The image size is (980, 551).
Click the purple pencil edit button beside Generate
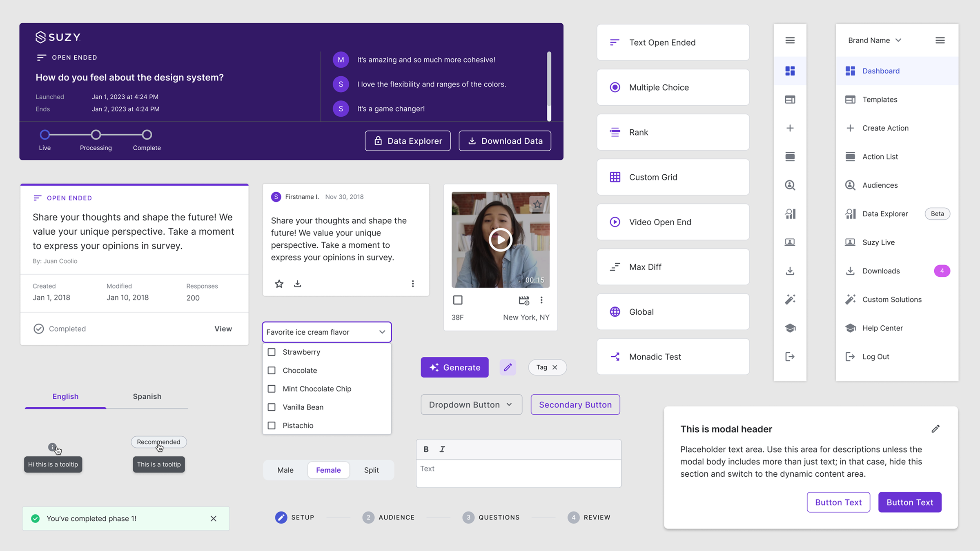click(x=508, y=367)
